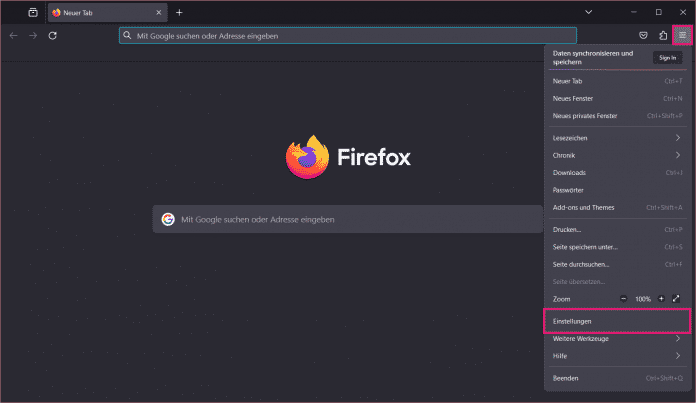Open the Firefox View icon in tab bar
696x403 pixels.
click(32, 12)
